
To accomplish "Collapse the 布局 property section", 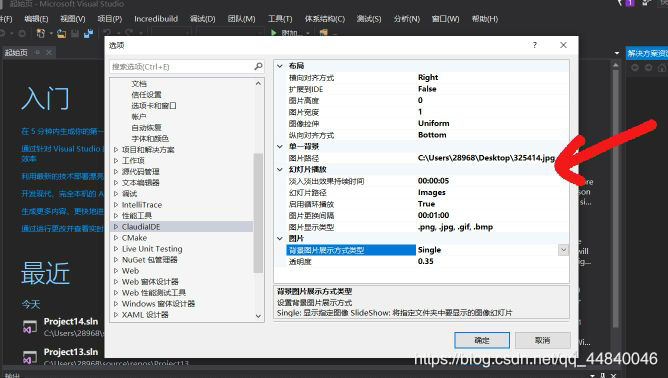I will point(280,66).
